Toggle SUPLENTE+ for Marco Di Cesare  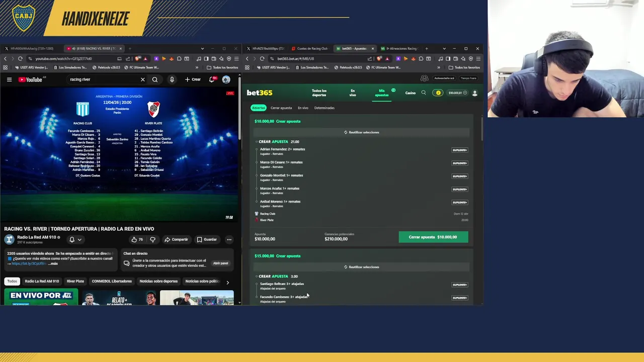[x=460, y=163]
